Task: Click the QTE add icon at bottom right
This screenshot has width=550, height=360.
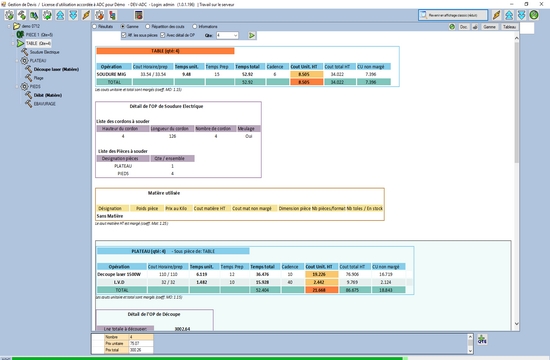Action: [x=482, y=339]
